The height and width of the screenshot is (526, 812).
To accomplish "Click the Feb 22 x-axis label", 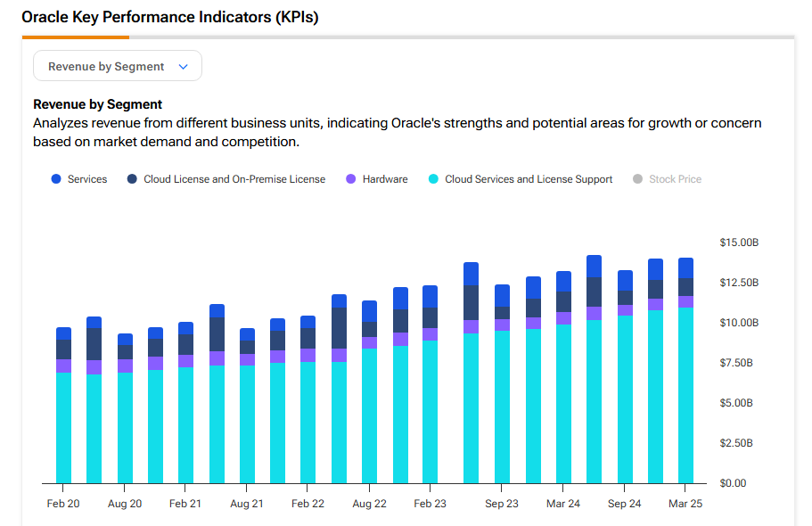I will click(308, 504).
